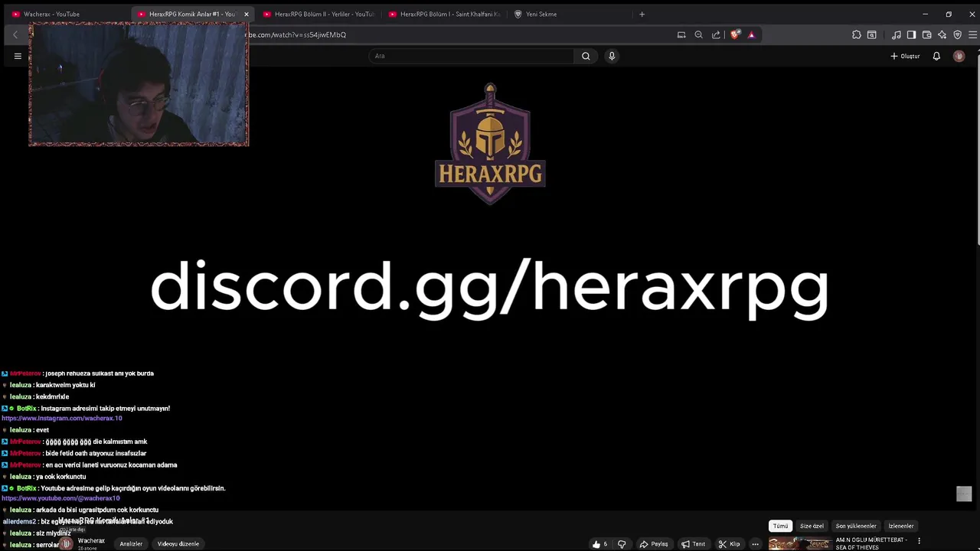The height and width of the screenshot is (551, 980).
Task: Click the YouTube search magnifier button
Action: point(586,56)
